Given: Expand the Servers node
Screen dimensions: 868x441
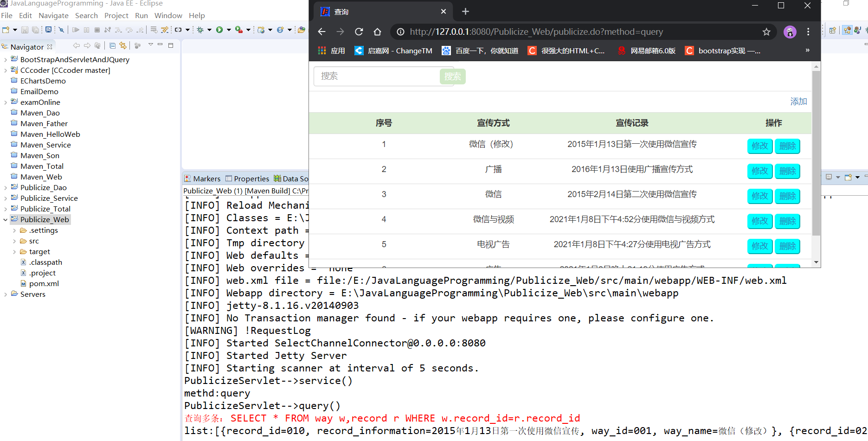Looking at the screenshot, I should pos(6,294).
